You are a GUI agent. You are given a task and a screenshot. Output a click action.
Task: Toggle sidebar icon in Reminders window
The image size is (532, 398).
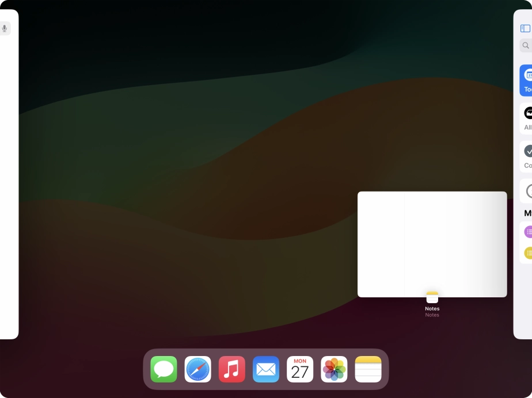coord(525,28)
